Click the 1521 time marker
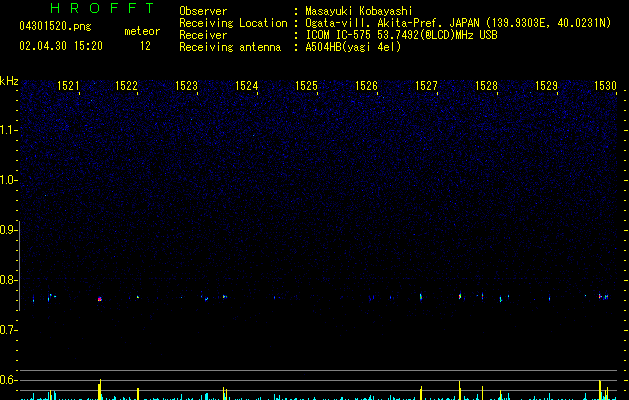Image resolution: width=629 pixels, height=400 pixels. point(68,86)
